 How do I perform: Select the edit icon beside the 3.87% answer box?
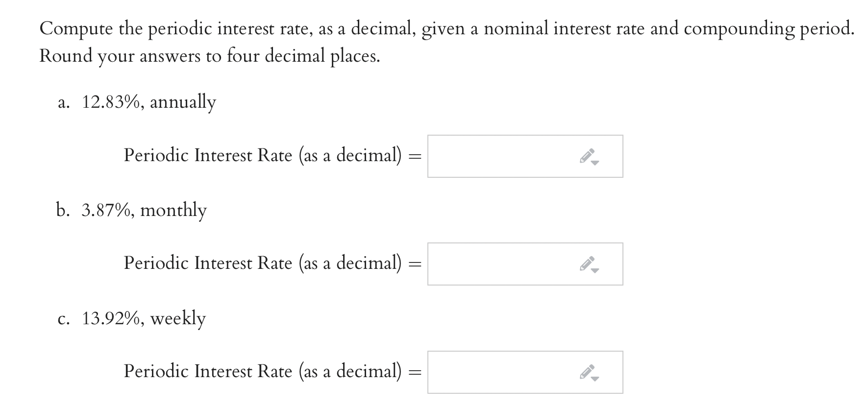coord(587,263)
